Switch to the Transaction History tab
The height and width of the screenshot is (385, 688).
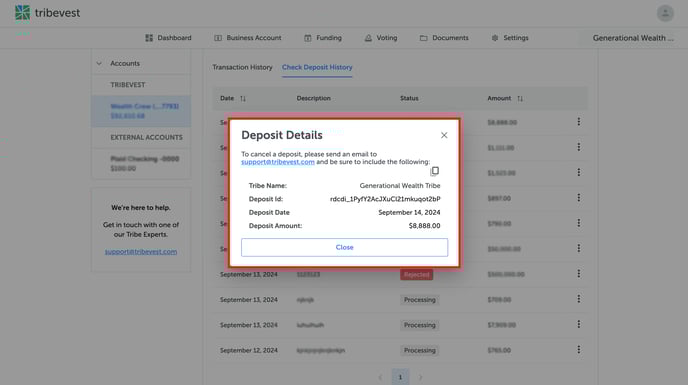coord(242,67)
